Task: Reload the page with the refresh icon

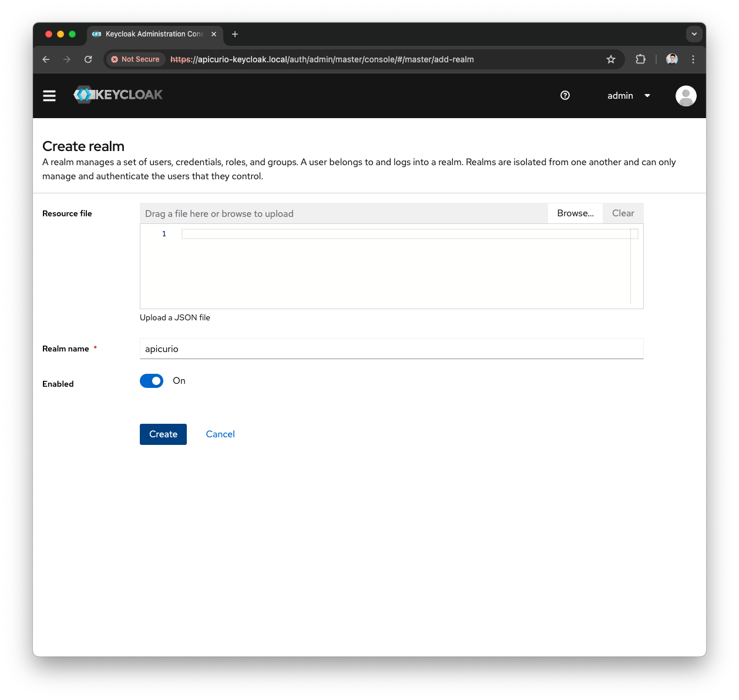Action: (x=88, y=59)
